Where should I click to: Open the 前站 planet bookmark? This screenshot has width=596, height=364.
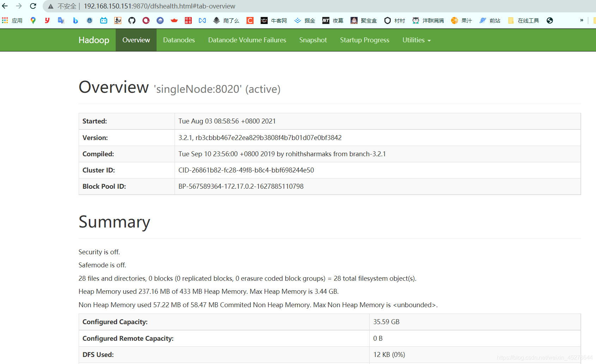pos(490,20)
